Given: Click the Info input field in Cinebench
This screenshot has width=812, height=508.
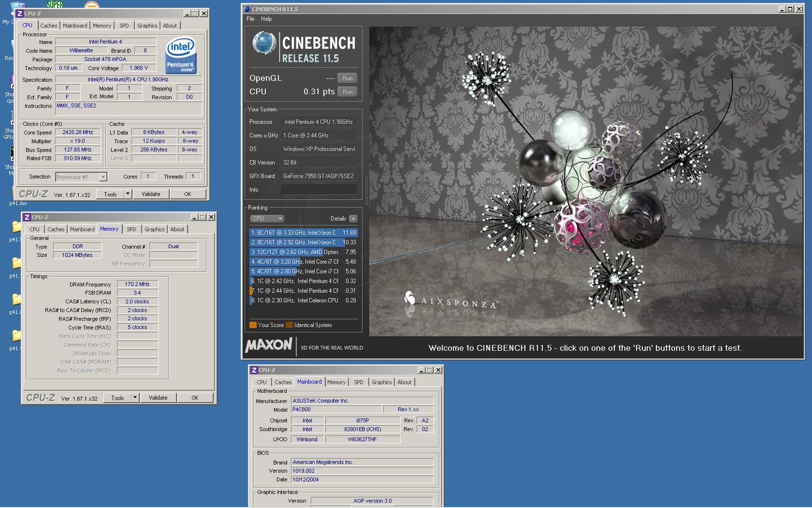Looking at the screenshot, I should point(319,190).
